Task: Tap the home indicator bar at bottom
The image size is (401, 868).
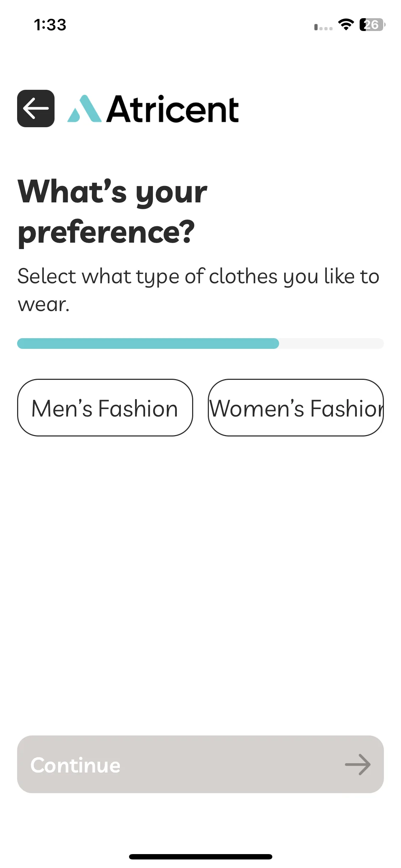Action: [x=201, y=857]
